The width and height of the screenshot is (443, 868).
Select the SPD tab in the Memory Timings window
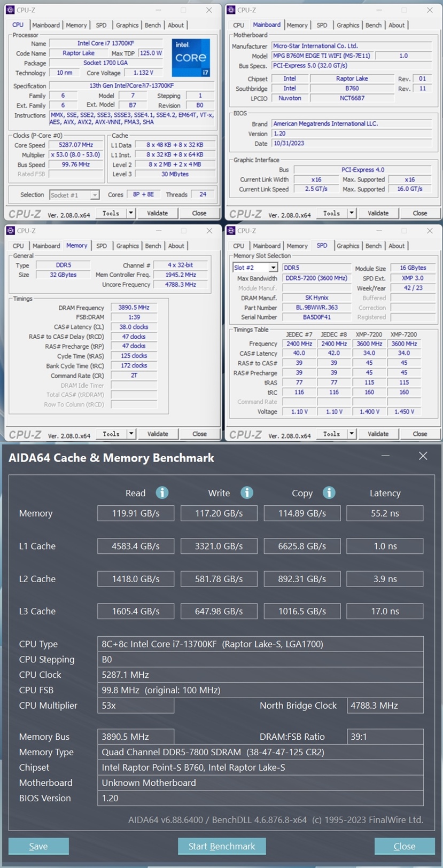[102, 246]
